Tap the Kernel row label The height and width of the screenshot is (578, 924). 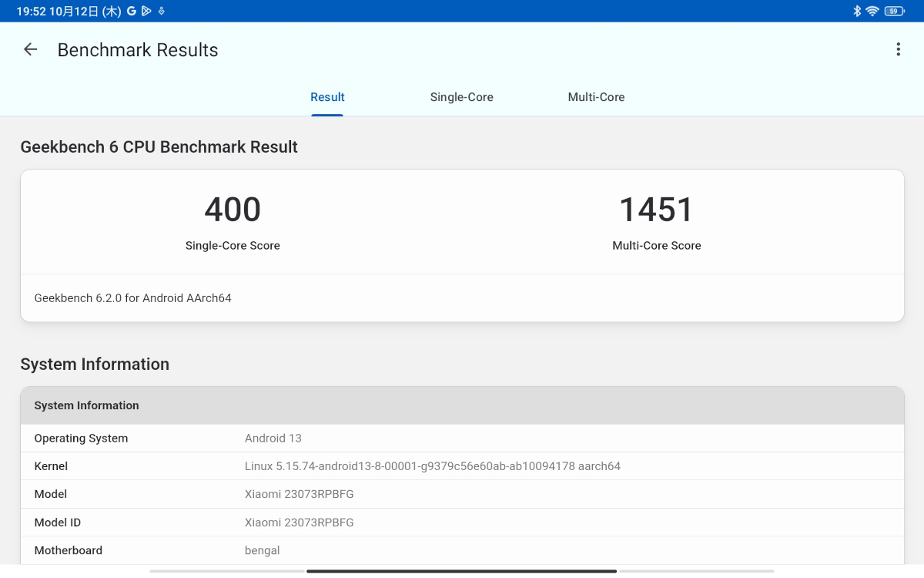pyautogui.click(x=51, y=466)
